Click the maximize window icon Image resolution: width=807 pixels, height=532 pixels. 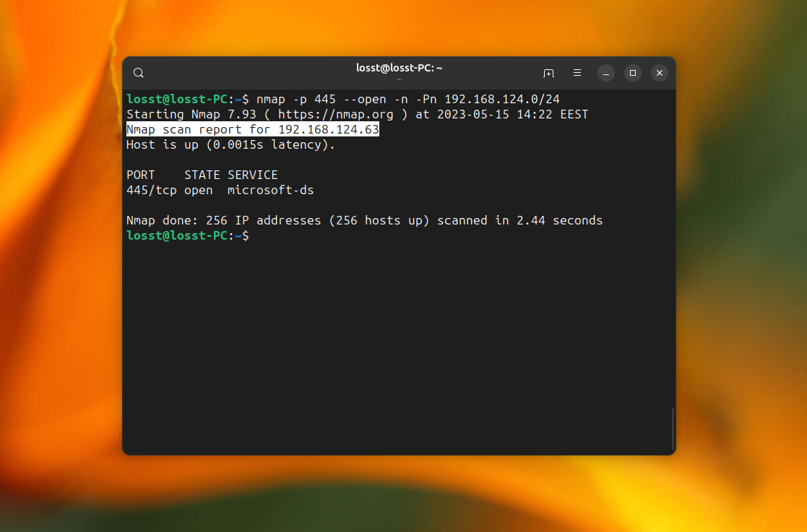pos(632,73)
